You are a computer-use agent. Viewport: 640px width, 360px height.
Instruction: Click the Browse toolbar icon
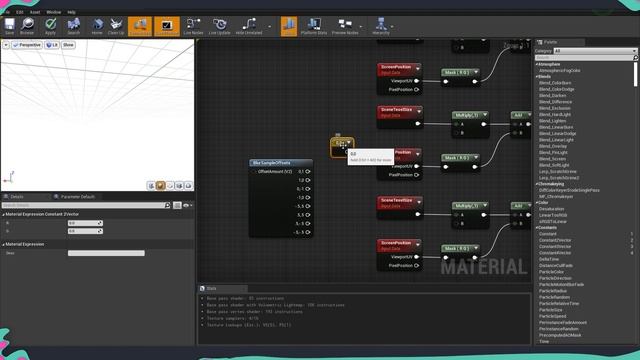coord(27,27)
